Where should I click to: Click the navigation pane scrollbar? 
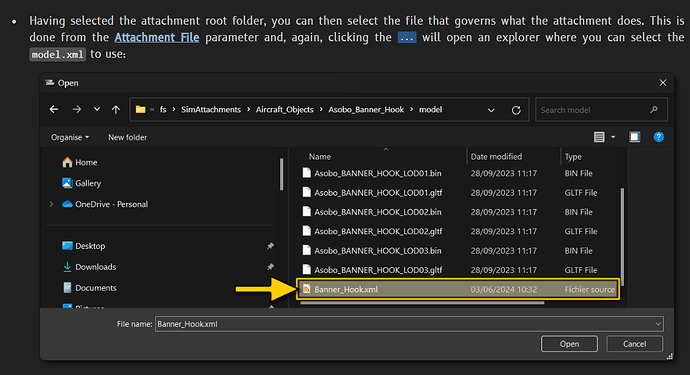click(x=281, y=174)
